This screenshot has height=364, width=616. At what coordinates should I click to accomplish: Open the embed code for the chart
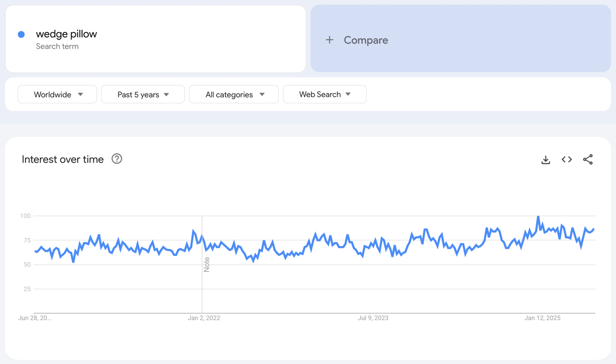click(x=567, y=160)
